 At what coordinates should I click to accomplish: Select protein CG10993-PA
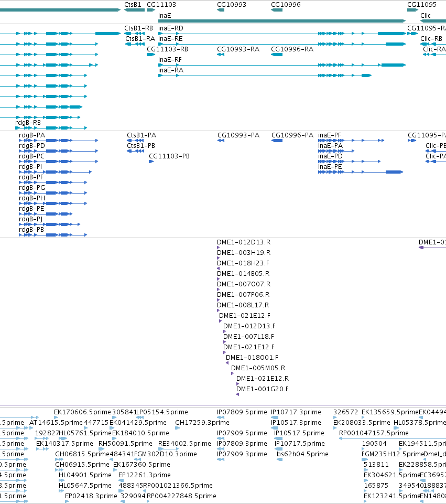(x=221, y=141)
